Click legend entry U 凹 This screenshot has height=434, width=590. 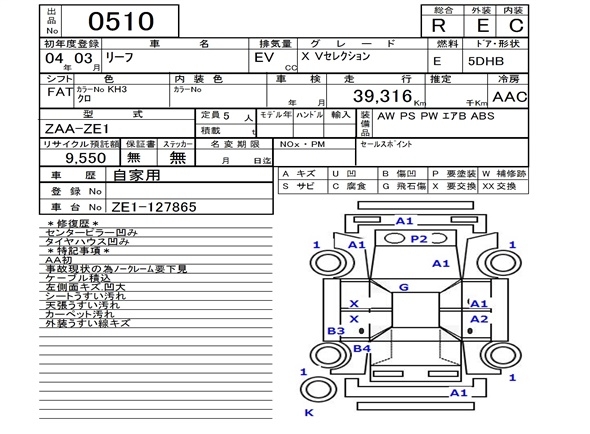point(345,174)
